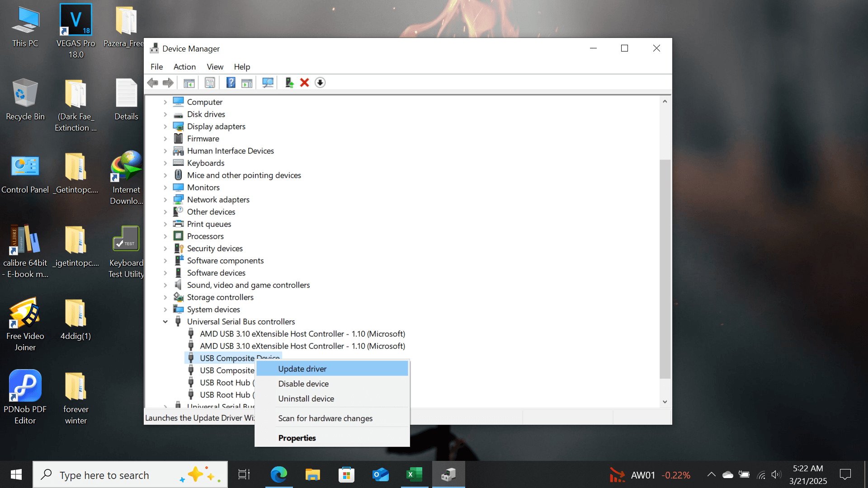Image resolution: width=868 pixels, height=488 pixels.
Task: Expand the Display adapters category
Action: pos(165,127)
